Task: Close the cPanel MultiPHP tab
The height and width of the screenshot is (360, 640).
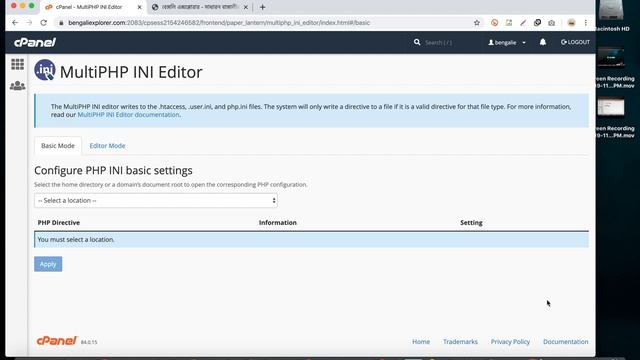Action: pos(139,7)
